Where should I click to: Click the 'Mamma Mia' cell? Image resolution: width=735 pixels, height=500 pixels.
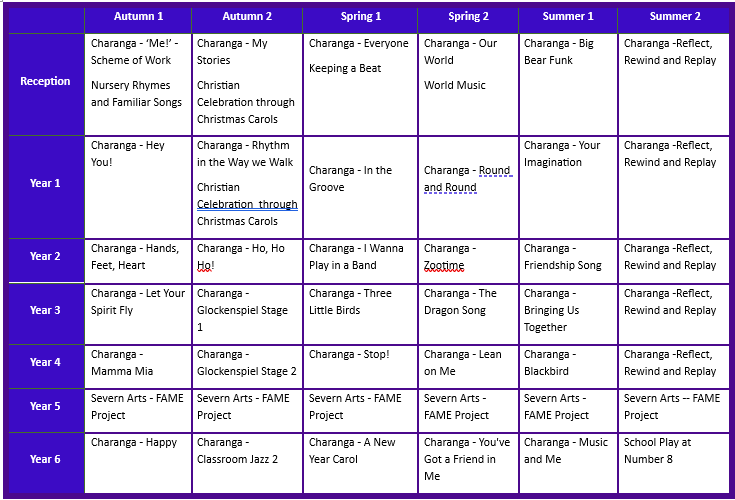point(138,367)
